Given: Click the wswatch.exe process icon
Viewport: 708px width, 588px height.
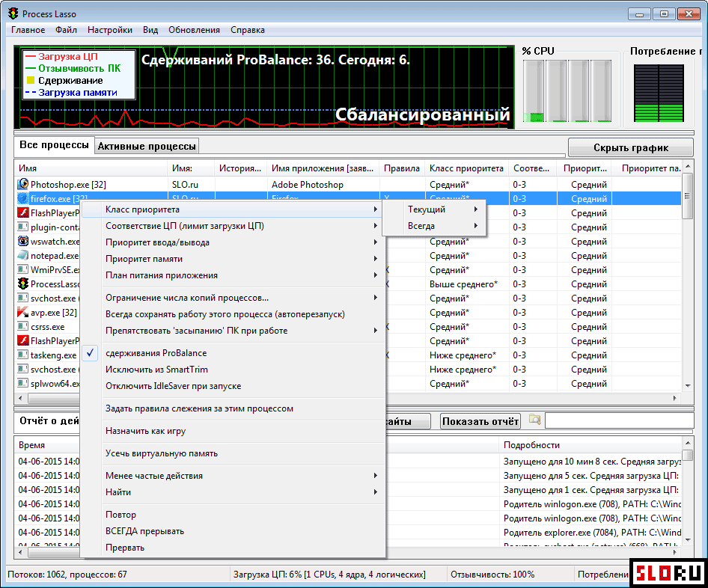Looking at the screenshot, I should tap(22, 241).
